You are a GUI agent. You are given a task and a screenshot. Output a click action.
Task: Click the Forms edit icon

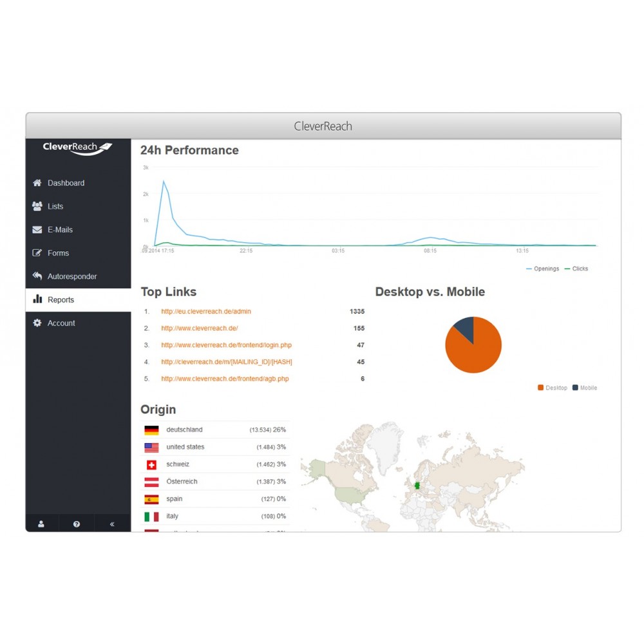(x=37, y=253)
